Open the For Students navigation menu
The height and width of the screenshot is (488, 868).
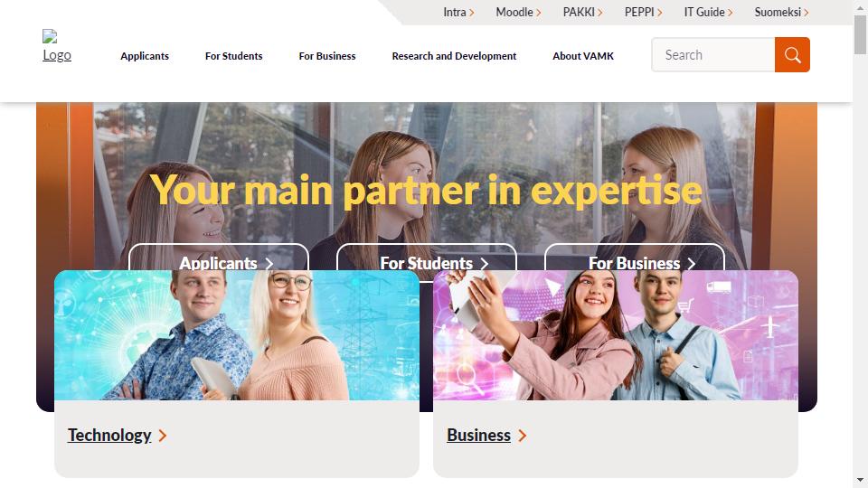point(233,56)
